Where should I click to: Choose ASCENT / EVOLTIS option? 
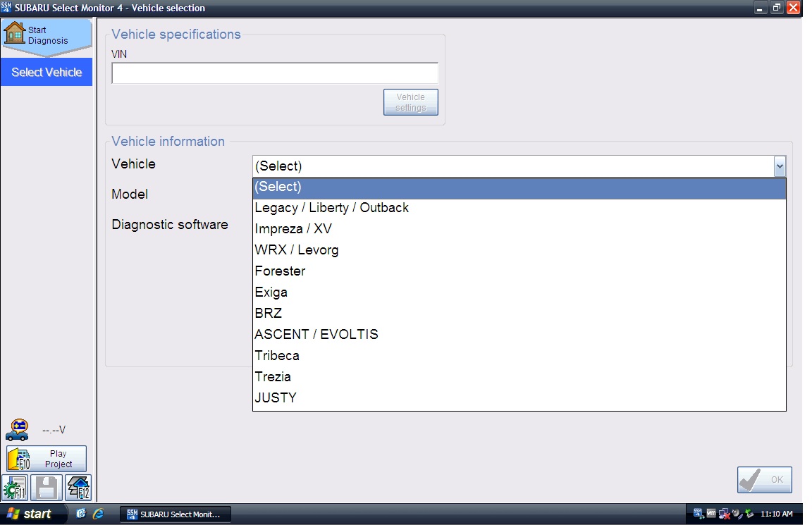[x=519, y=335]
